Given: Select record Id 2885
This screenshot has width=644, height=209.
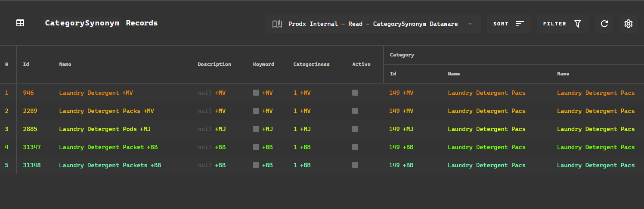Looking at the screenshot, I should [30, 129].
